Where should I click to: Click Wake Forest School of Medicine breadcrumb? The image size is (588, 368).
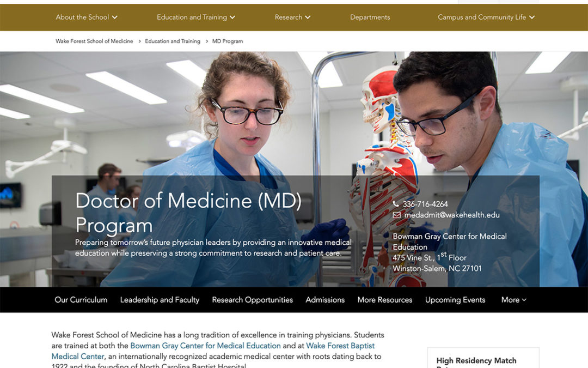pos(94,41)
